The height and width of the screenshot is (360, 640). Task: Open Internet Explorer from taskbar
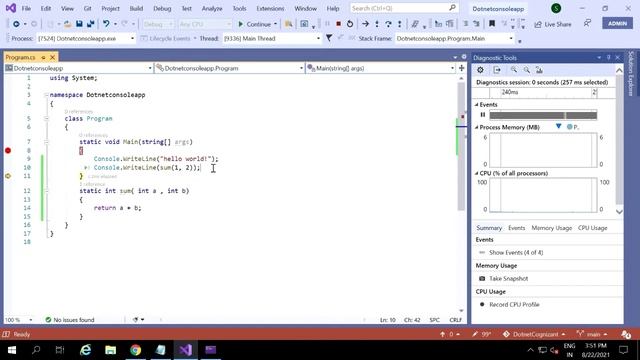85,350
